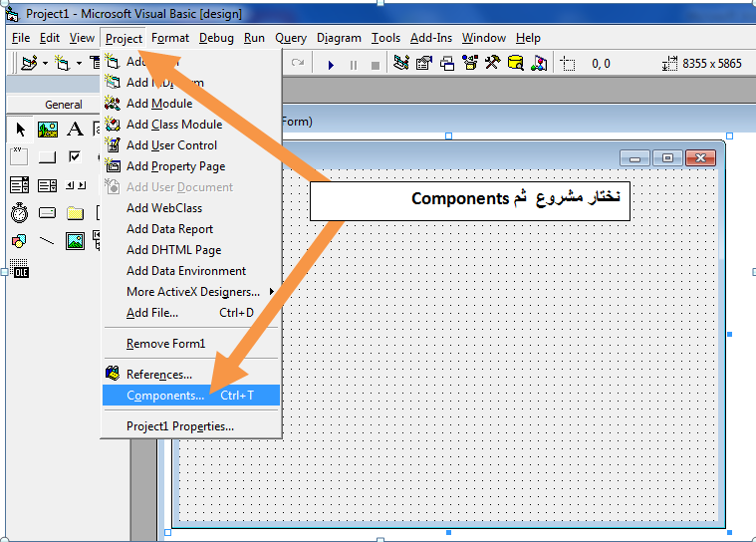The width and height of the screenshot is (756, 542).
Task: Choose Add Class Module entry
Action: [192, 125]
